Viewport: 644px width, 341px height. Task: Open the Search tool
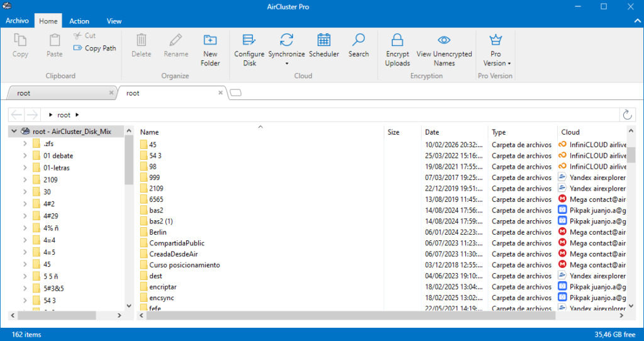pos(358,41)
